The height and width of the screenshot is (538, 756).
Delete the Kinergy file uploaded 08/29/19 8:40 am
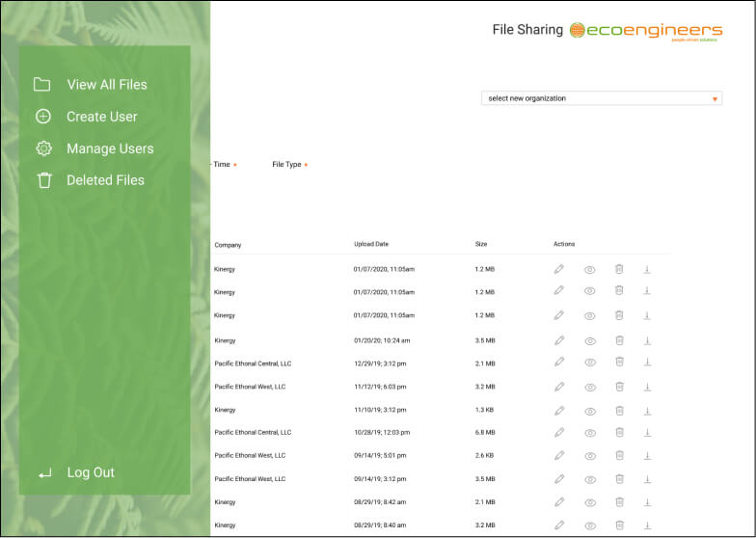click(x=619, y=525)
